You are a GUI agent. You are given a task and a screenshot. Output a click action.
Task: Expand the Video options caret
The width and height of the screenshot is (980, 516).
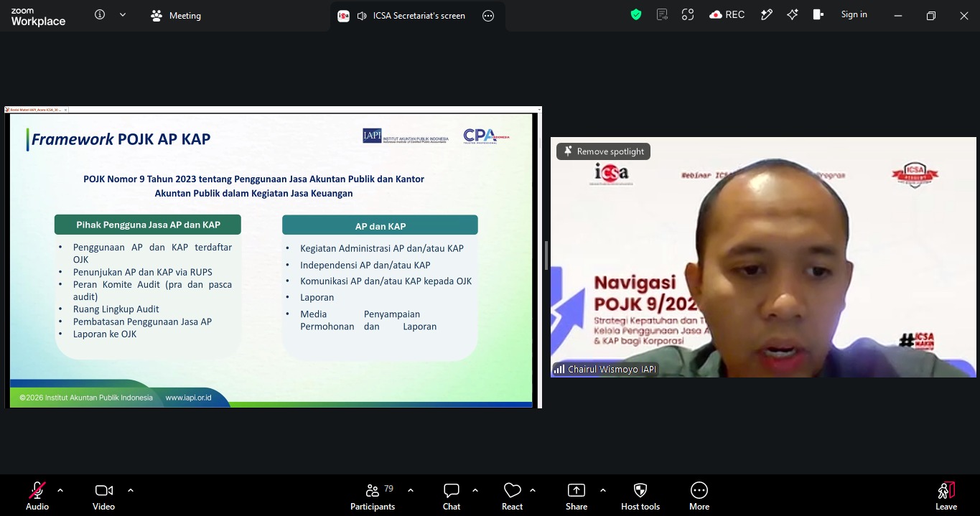tap(131, 490)
